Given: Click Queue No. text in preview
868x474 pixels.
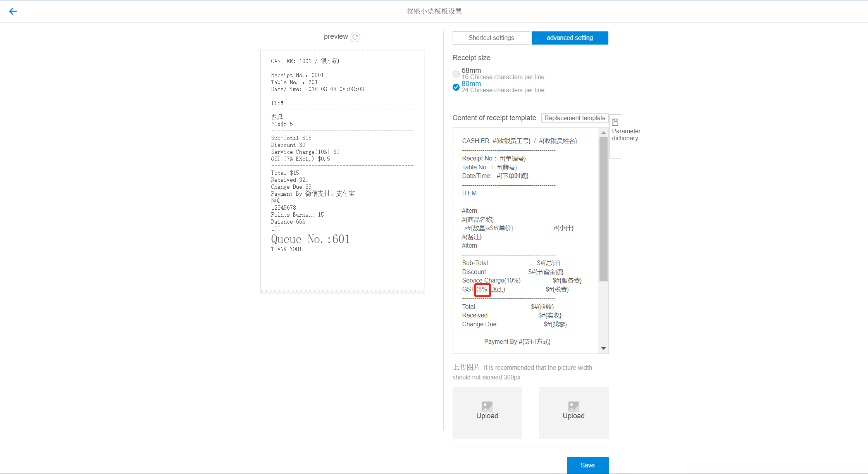Looking at the screenshot, I should tap(310, 239).
